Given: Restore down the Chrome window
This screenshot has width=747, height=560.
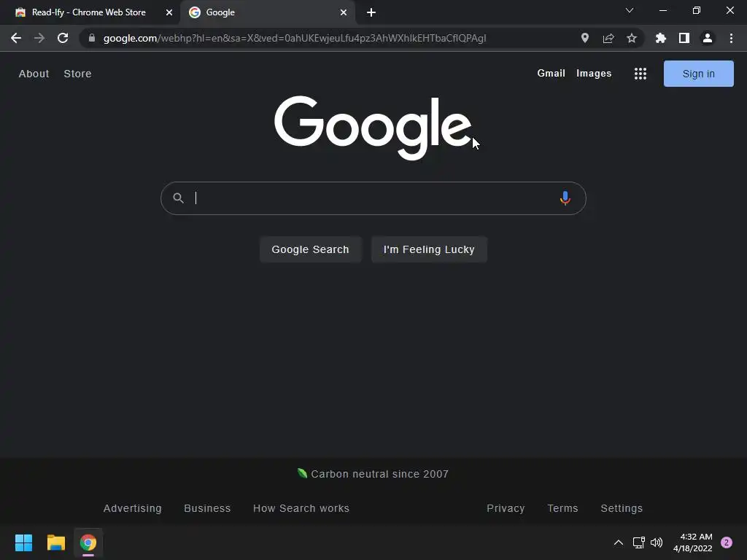Looking at the screenshot, I should point(697,10).
